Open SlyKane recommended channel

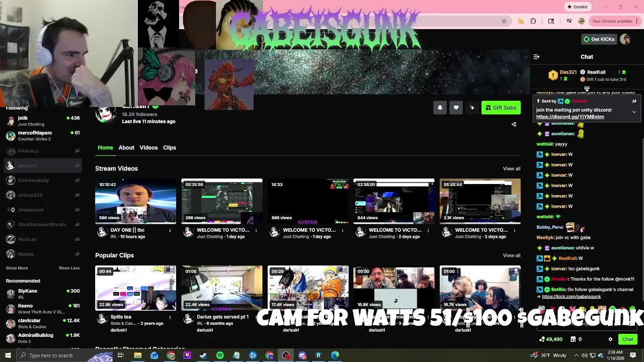43,294
